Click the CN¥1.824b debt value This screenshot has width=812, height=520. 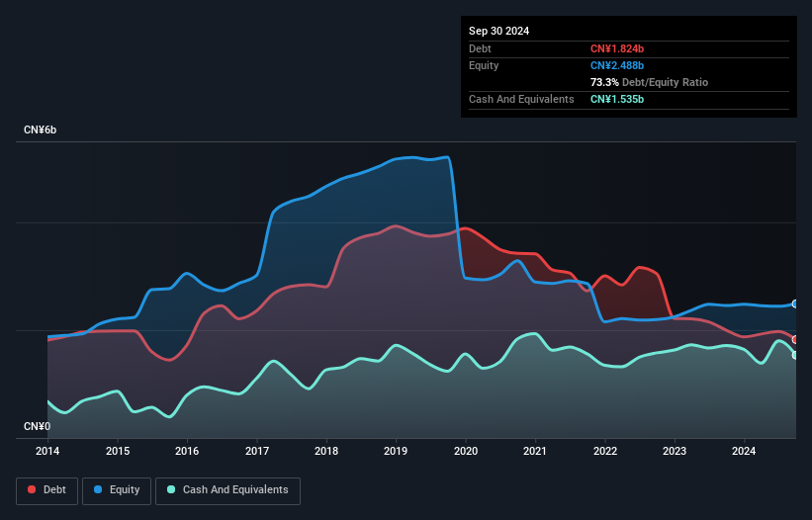click(617, 48)
